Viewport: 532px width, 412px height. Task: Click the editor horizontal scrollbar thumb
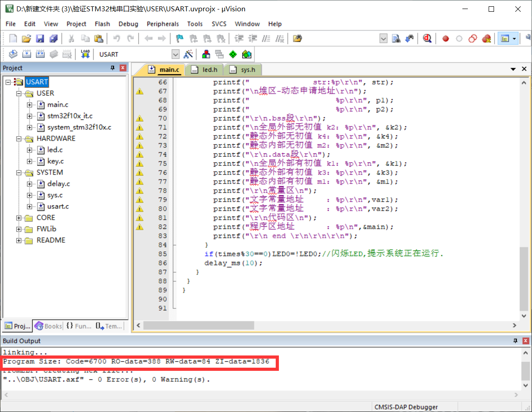[x=198, y=326]
